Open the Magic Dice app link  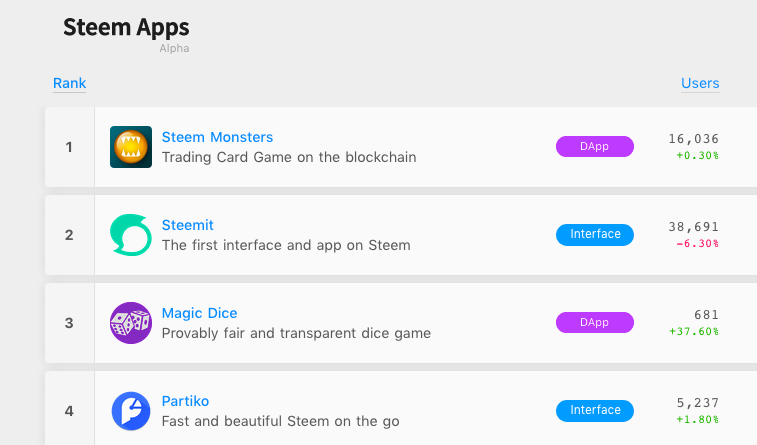pyautogui.click(x=199, y=313)
